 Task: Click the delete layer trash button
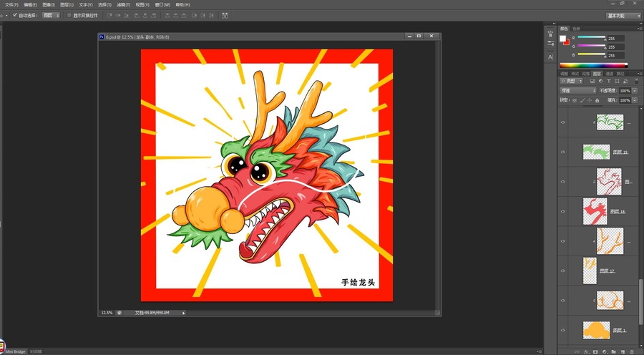tap(632, 352)
